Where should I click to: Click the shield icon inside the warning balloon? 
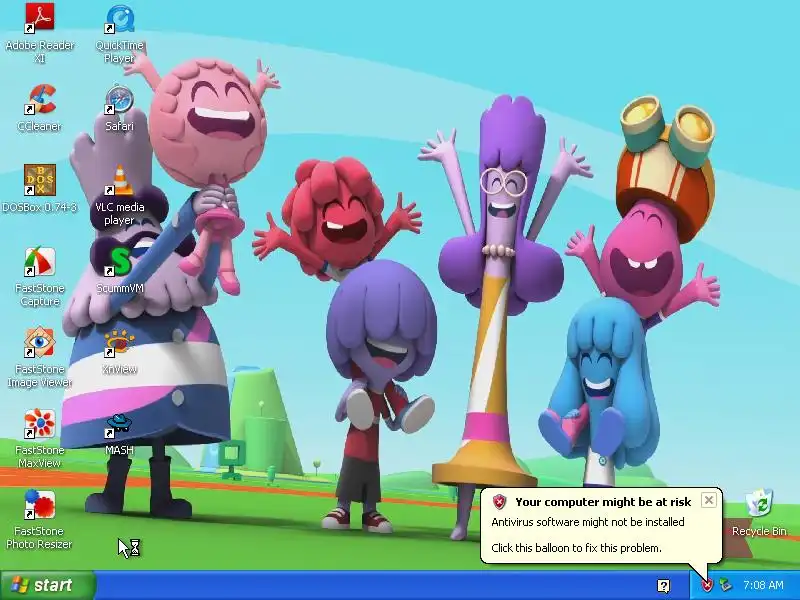499,502
